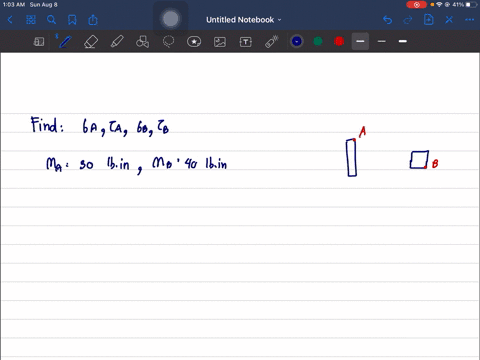Open the page thumbnails grid view
Viewport: 480px width, 360px height.
[x=31, y=20]
